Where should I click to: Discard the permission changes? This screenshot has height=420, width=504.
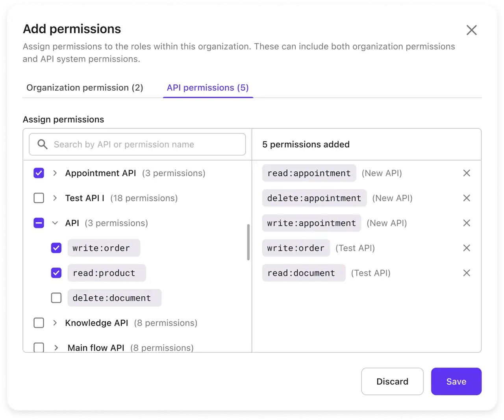tap(392, 381)
